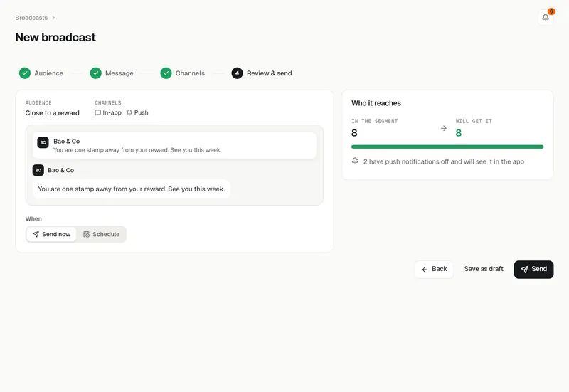The width and height of the screenshot is (569, 392).
Task: Click the orange notification count badge
Action: click(551, 11)
